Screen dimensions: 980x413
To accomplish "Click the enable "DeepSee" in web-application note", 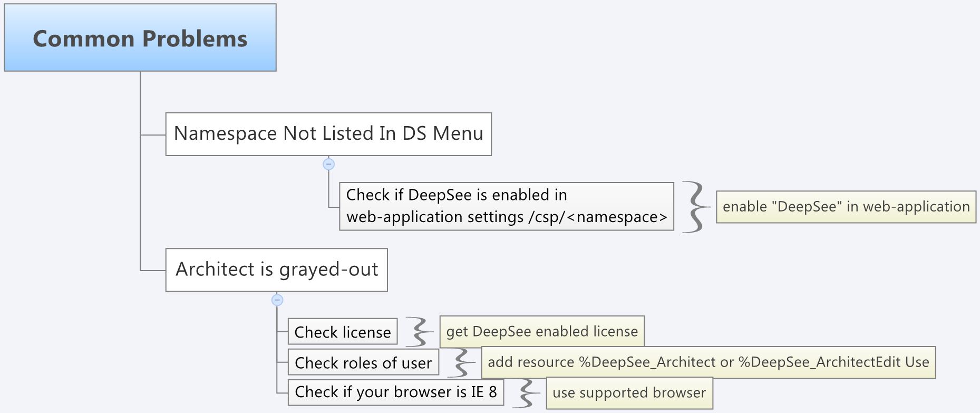I will 846,207.
